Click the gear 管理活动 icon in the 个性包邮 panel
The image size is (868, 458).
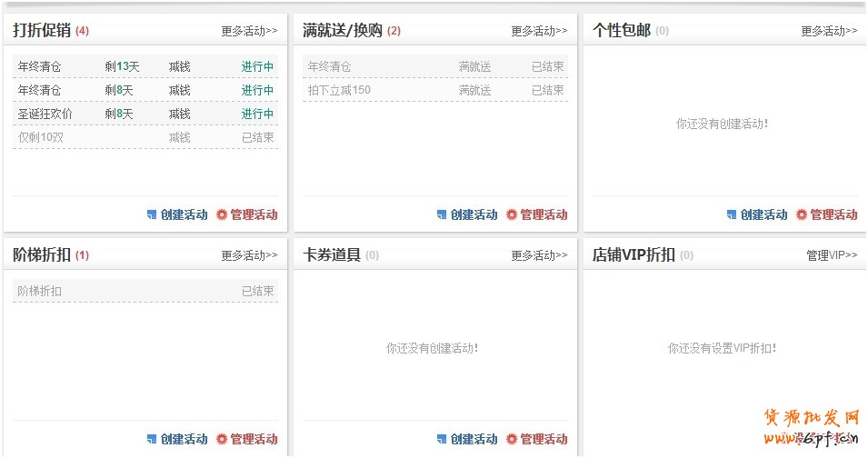pyautogui.click(x=802, y=215)
